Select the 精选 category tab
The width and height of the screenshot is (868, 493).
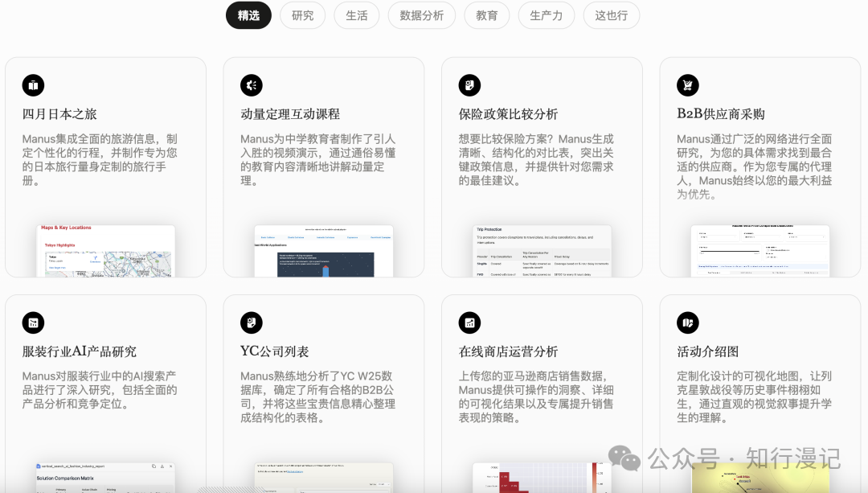248,15
